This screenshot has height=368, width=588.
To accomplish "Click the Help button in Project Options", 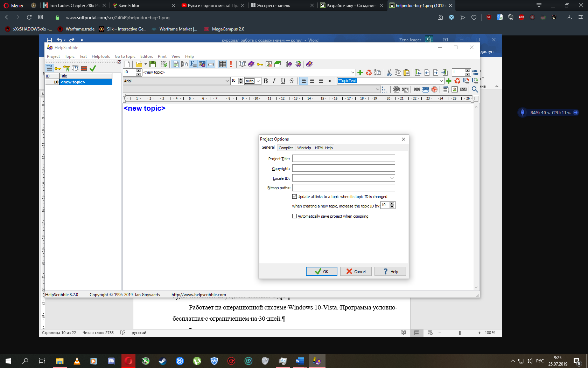I will (x=390, y=271).
